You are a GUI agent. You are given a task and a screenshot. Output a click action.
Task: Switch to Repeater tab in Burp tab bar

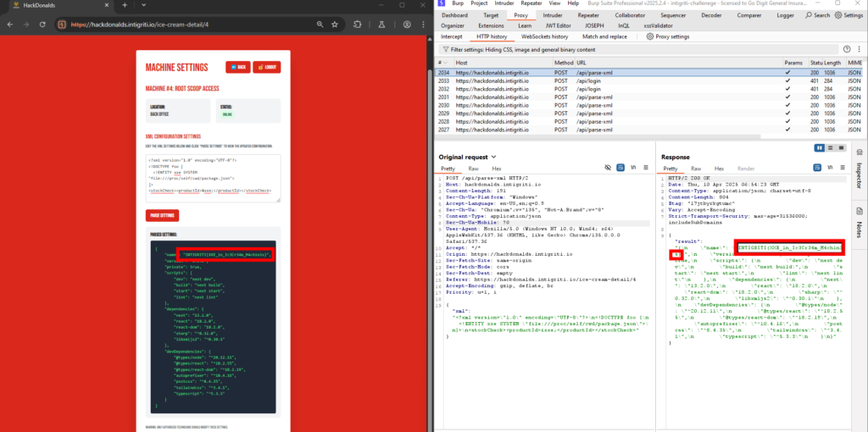pos(588,15)
